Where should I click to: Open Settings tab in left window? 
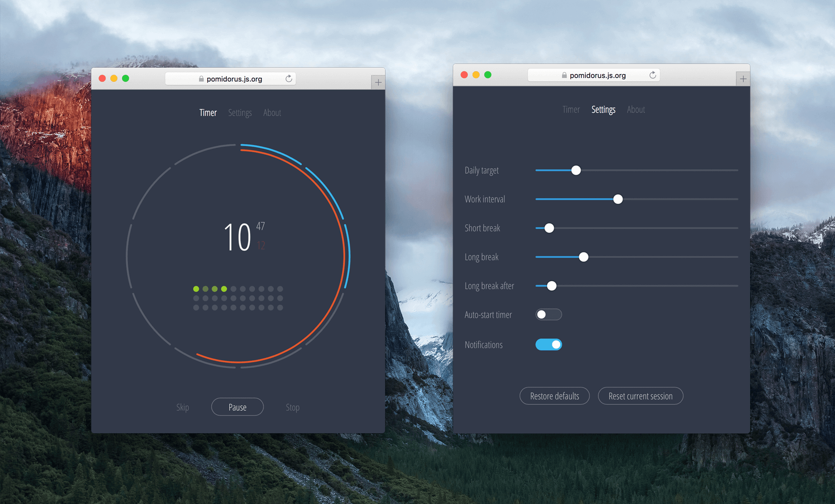[x=240, y=113]
